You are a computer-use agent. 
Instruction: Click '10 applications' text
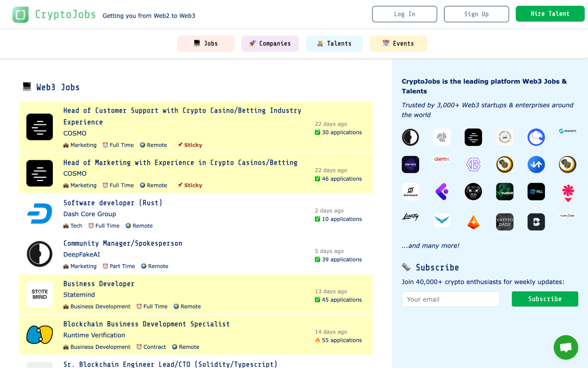tap(342, 219)
